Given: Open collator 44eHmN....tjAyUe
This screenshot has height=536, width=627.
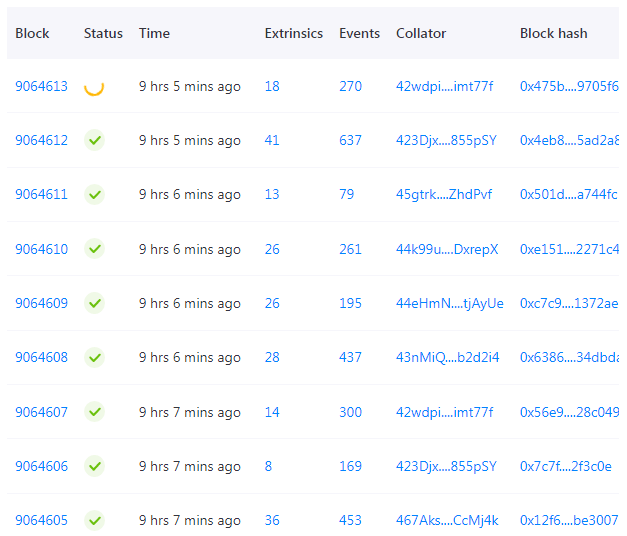Looking at the screenshot, I should coord(450,303).
